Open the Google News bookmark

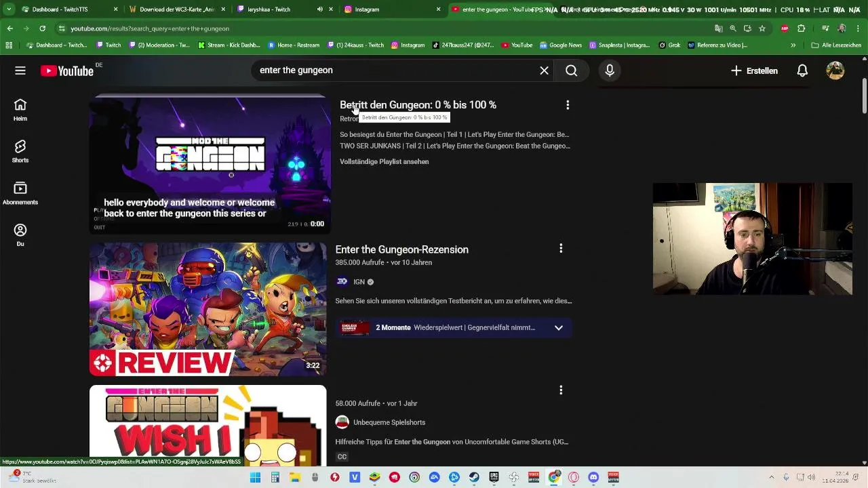pyautogui.click(x=560, y=45)
